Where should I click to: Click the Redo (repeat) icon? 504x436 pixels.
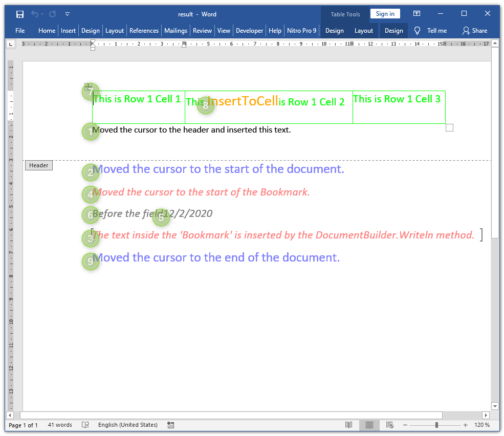pos(52,14)
